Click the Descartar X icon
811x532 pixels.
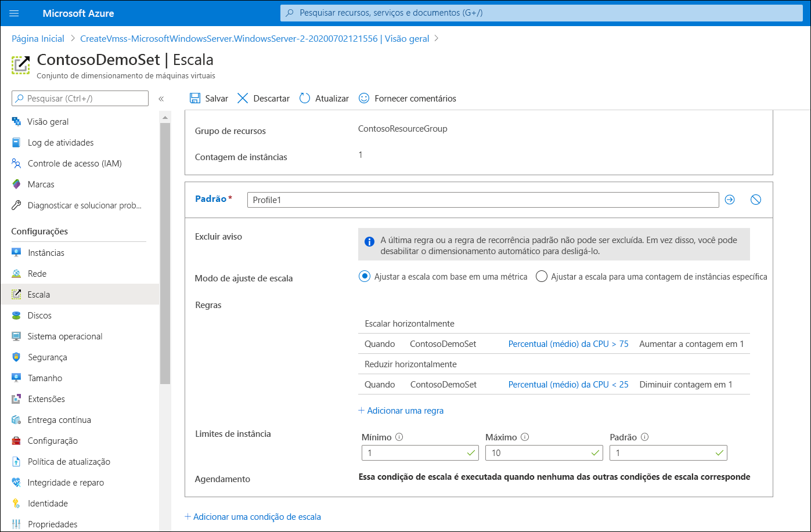[243, 98]
